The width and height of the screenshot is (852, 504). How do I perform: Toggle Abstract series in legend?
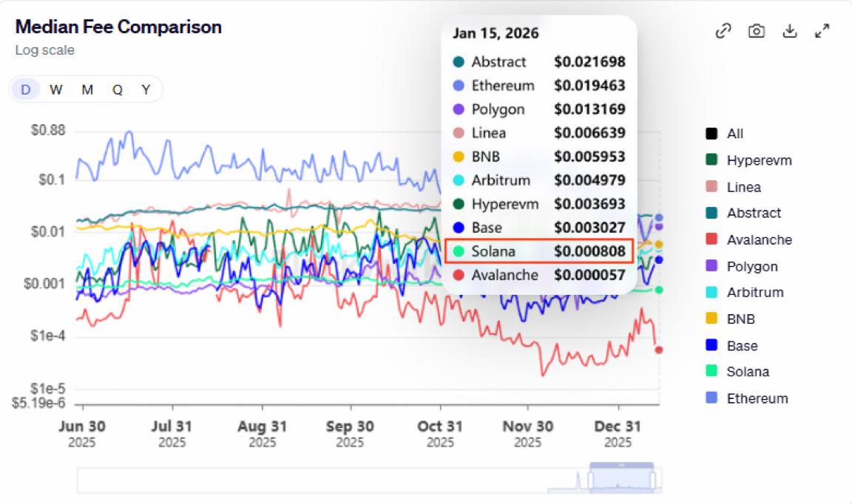click(753, 213)
